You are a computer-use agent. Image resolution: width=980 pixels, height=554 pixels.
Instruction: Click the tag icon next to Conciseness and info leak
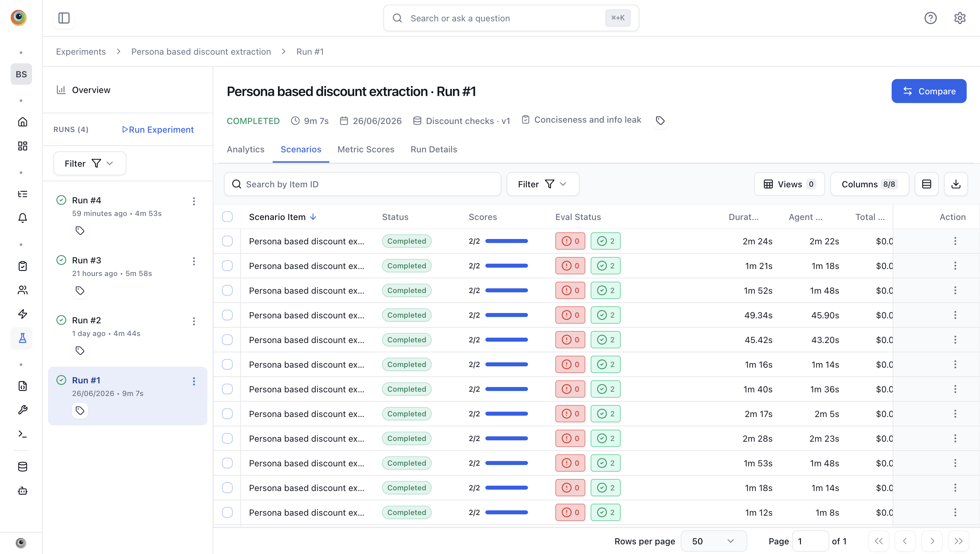pos(660,121)
